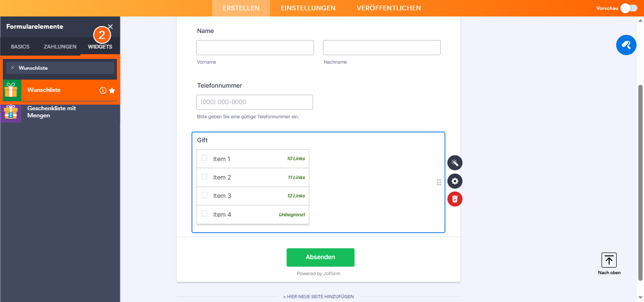The width and height of the screenshot is (644, 302).
Task: Click the Vorname input field
Action: pyautogui.click(x=255, y=48)
